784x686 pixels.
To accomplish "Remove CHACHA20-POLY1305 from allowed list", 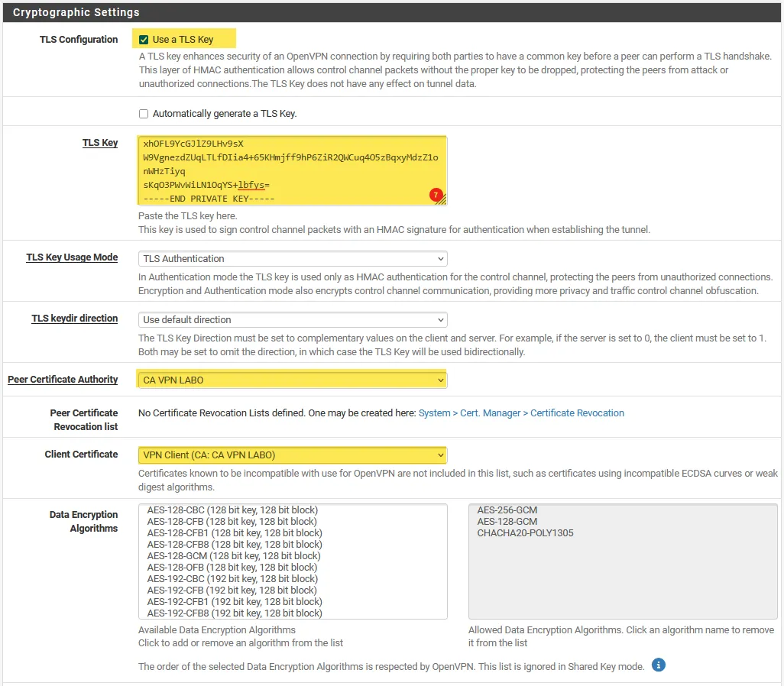I will [x=525, y=533].
